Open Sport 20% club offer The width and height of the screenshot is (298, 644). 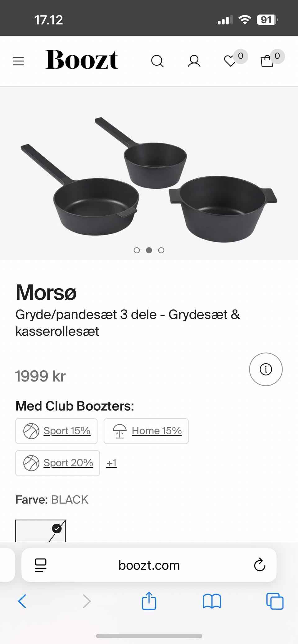coord(58,463)
